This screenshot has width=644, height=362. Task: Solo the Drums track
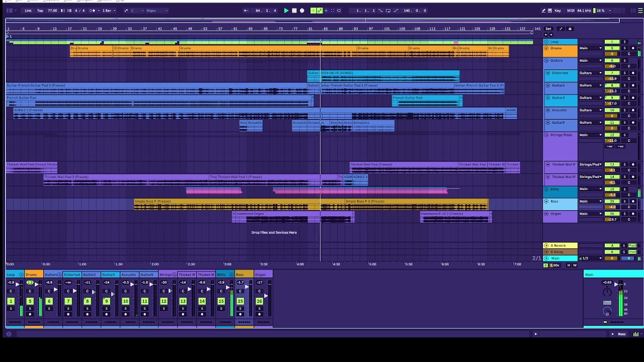[625, 48]
